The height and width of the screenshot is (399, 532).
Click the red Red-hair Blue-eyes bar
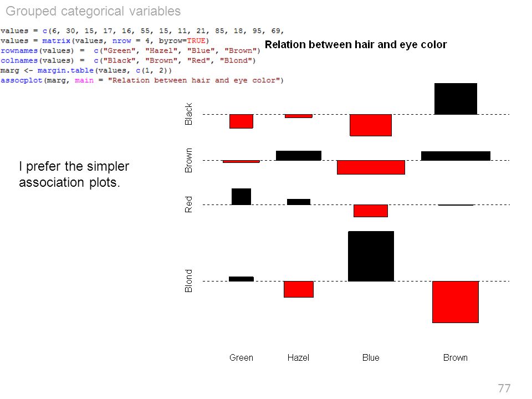pos(371,211)
